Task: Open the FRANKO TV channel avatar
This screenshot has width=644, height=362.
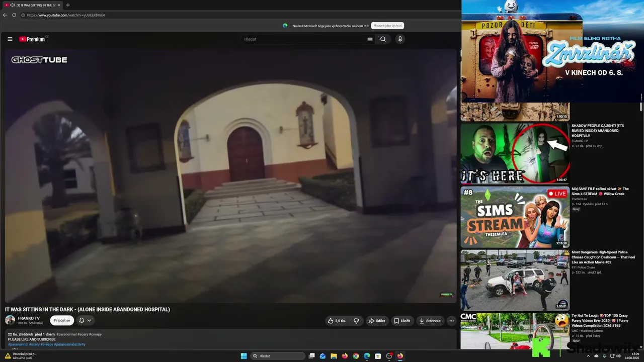Action: coord(10,320)
